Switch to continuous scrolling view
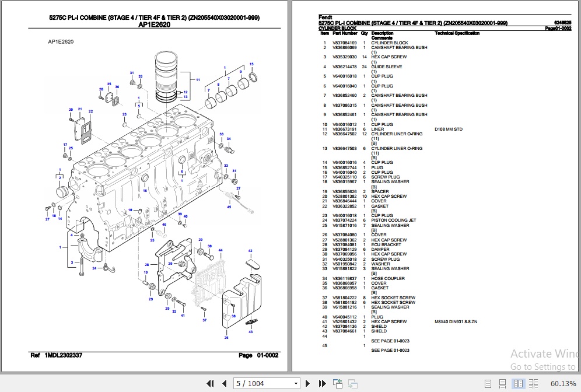 502,383
